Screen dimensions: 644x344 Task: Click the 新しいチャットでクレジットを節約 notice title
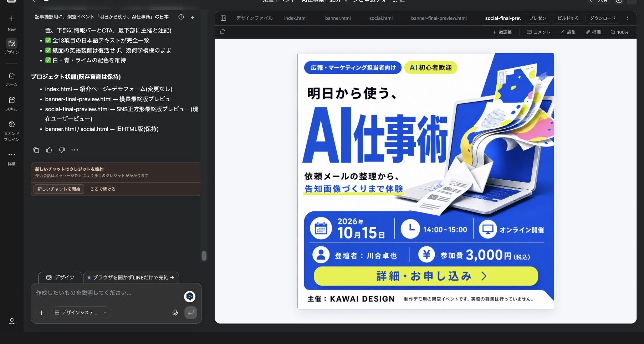click(69, 169)
